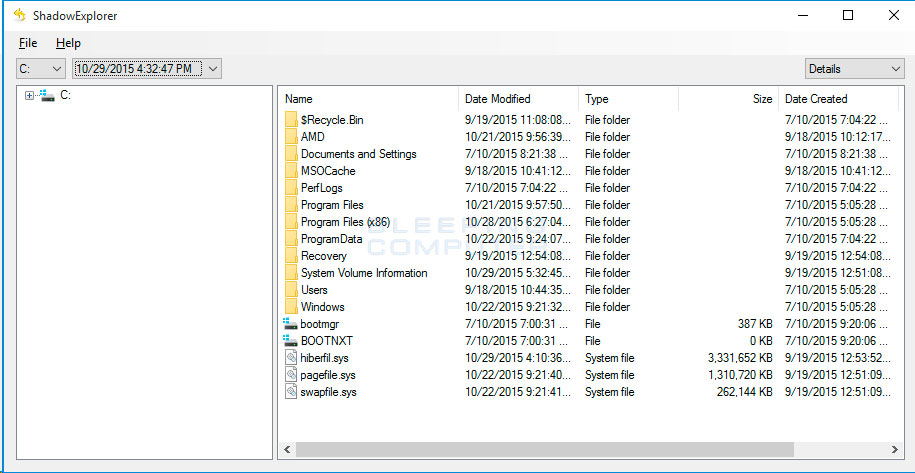Select the Users folder row
Screen dimensions: 915x473
[x=589, y=290]
